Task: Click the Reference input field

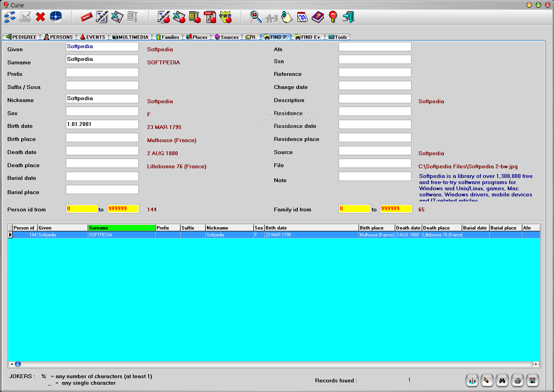Action: pyautogui.click(x=375, y=72)
